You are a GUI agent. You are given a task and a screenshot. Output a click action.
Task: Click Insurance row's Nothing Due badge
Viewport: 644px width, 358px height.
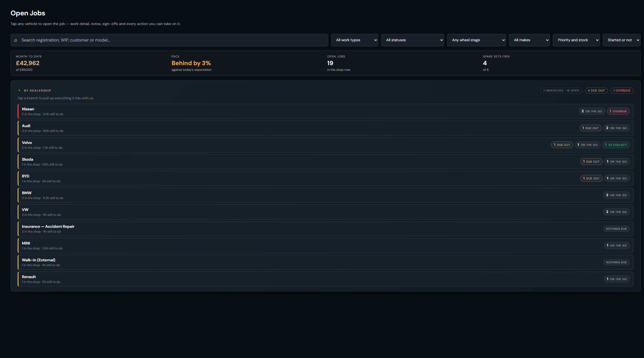(x=616, y=229)
